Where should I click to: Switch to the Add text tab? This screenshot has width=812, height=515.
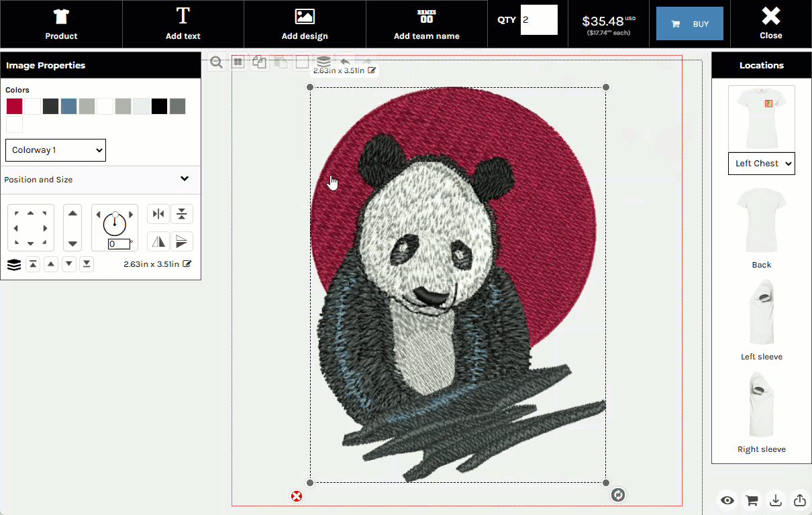183,23
